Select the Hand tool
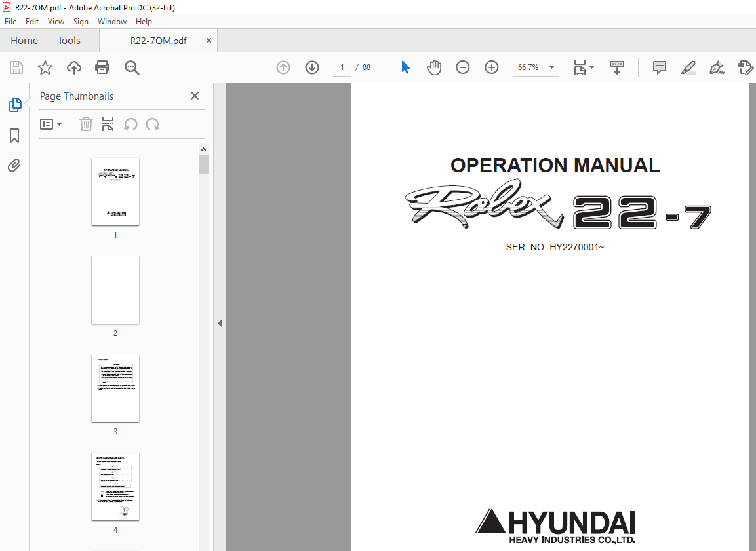The width and height of the screenshot is (756, 551). 434,67
